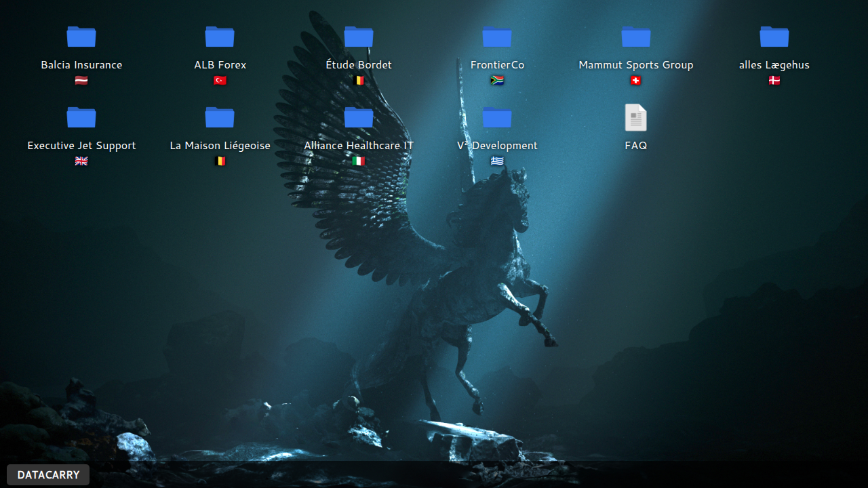This screenshot has width=868, height=488.
Task: Click the South African flag under FrontierCo
Action: click(497, 81)
